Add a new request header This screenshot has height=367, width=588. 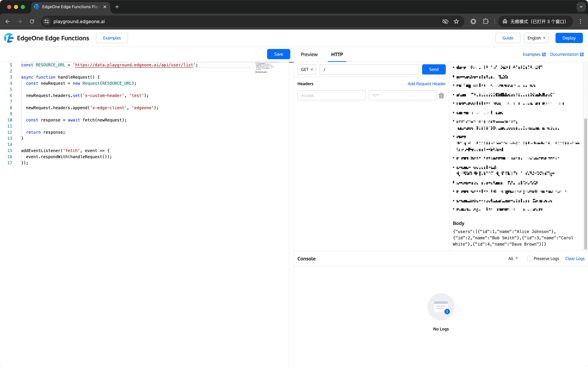coord(427,84)
